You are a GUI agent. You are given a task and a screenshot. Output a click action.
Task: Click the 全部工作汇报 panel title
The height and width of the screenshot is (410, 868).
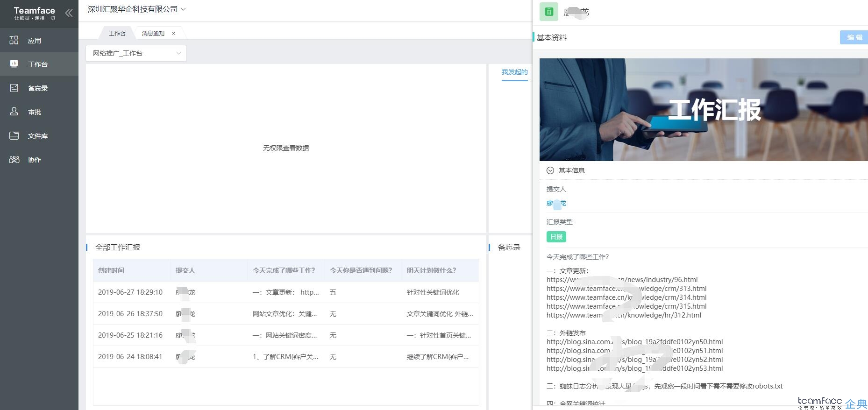pos(118,247)
